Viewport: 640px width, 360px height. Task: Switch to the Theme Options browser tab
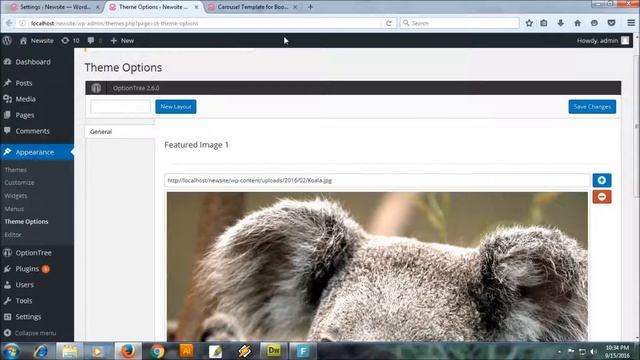tap(153, 7)
